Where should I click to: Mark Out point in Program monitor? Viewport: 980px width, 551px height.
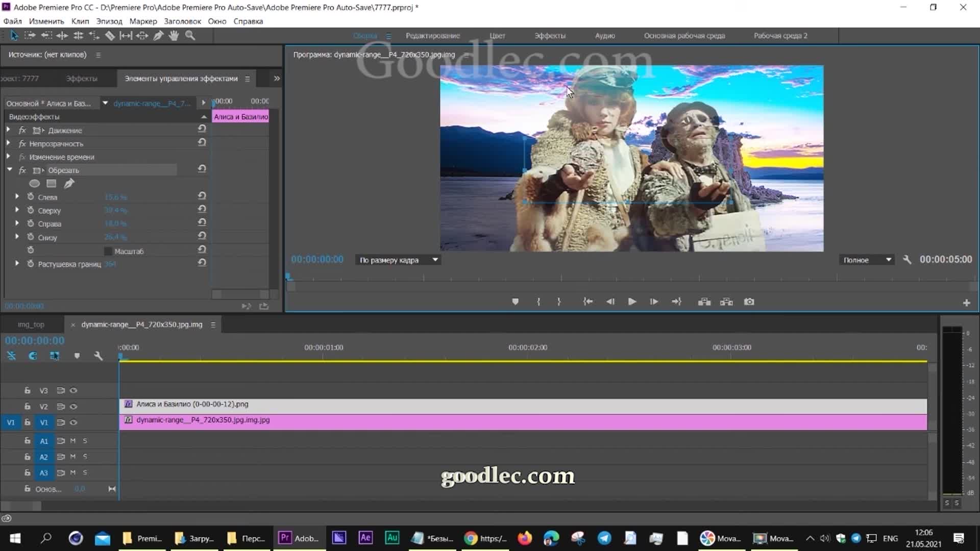click(559, 302)
